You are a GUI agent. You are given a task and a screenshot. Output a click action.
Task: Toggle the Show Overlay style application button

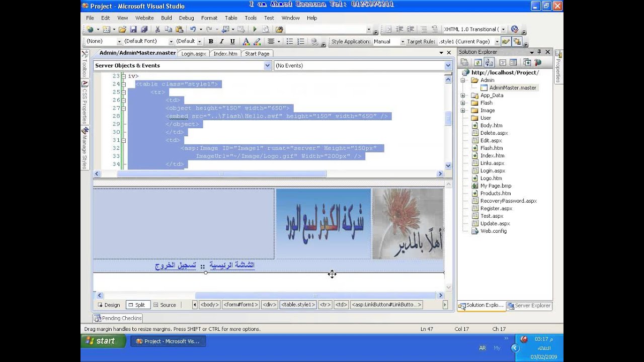(x=517, y=42)
